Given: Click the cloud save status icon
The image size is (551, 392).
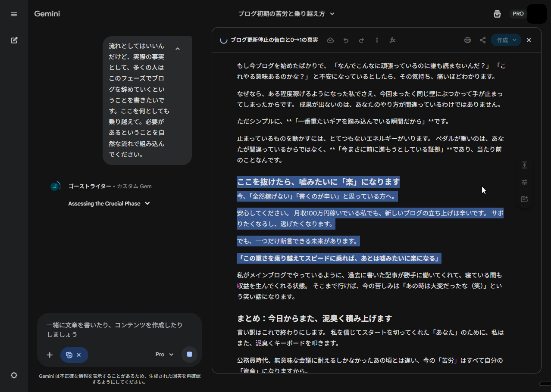Looking at the screenshot, I should click(330, 40).
